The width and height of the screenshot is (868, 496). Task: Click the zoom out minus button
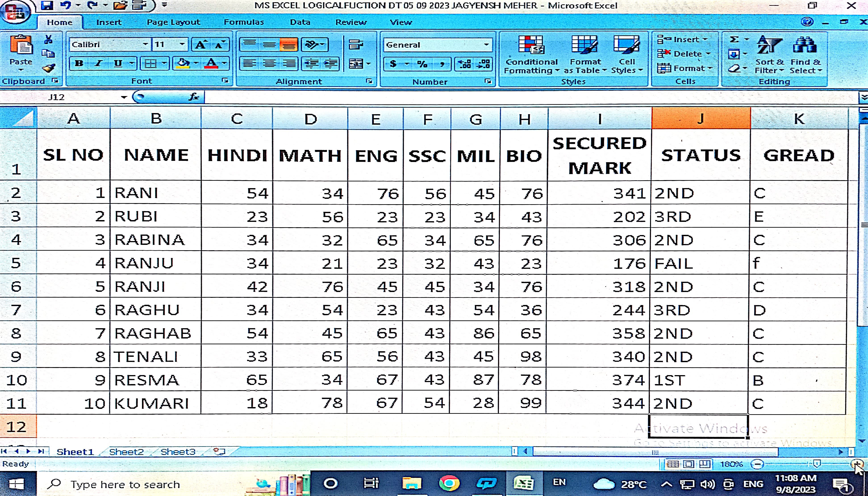click(757, 464)
